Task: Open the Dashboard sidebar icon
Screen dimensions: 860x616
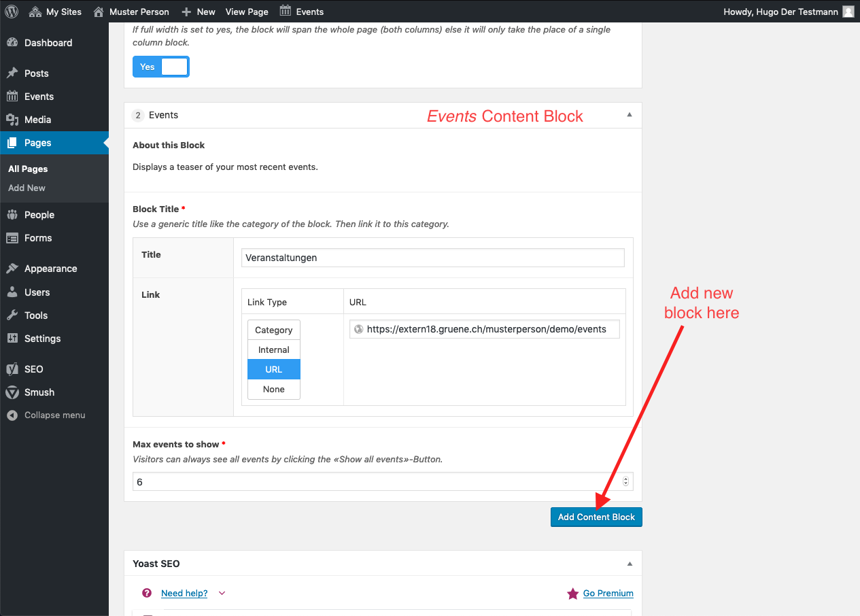Action: point(12,43)
